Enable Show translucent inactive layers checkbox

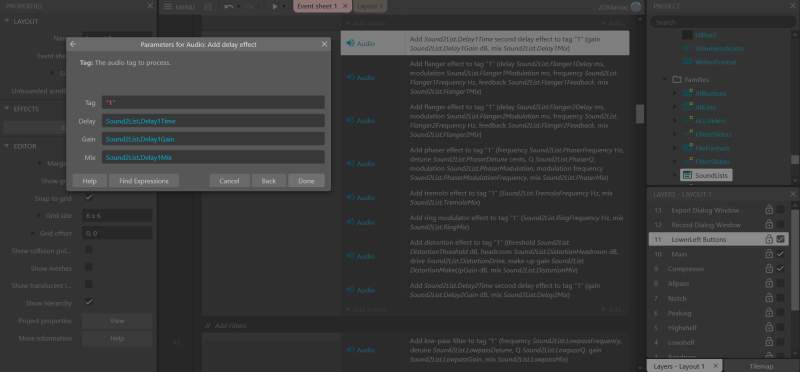[x=89, y=285]
